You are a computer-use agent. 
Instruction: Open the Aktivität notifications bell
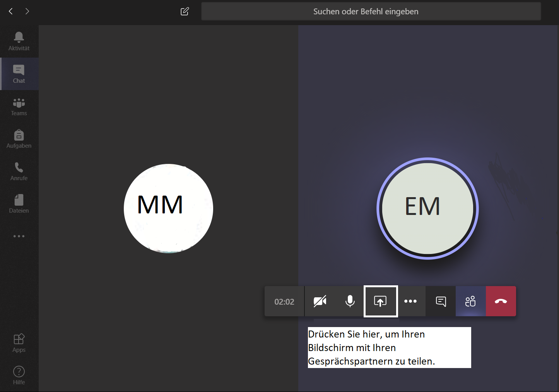pyautogui.click(x=19, y=41)
